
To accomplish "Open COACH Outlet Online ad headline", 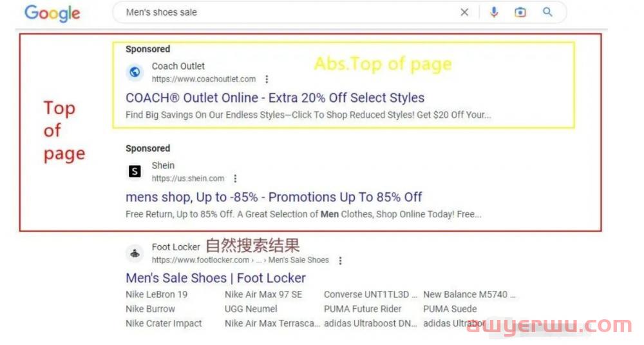I will [275, 98].
